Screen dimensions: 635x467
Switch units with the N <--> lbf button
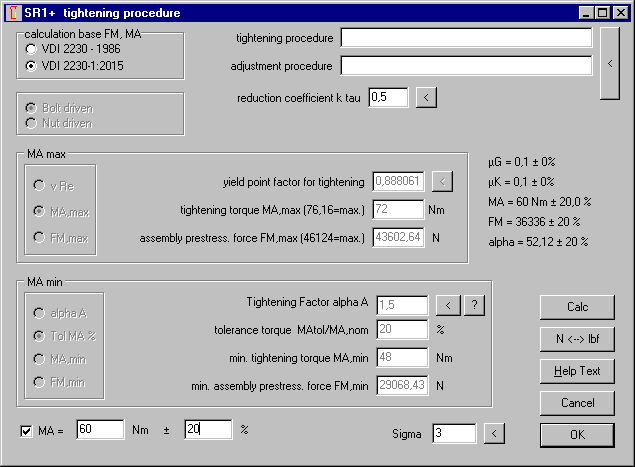pos(577,339)
